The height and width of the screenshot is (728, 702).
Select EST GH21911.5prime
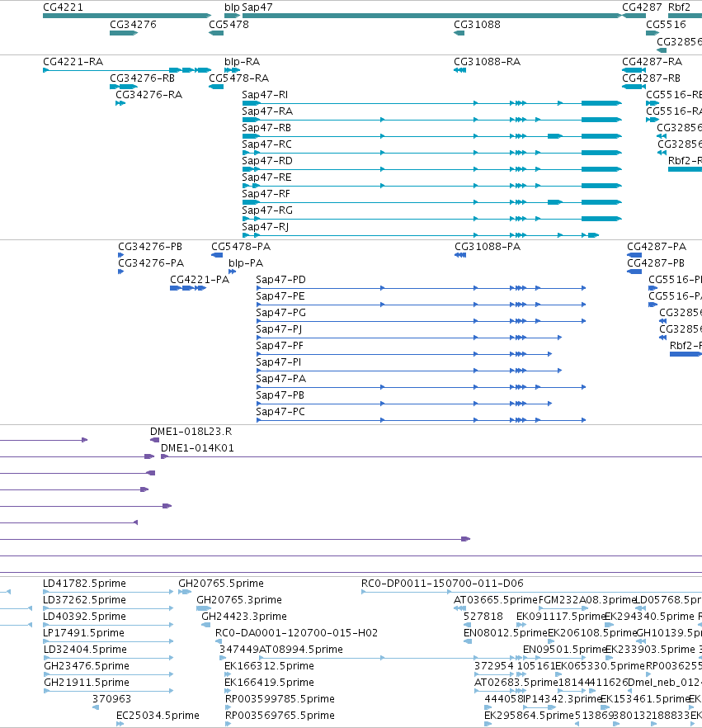click(x=87, y=683)
